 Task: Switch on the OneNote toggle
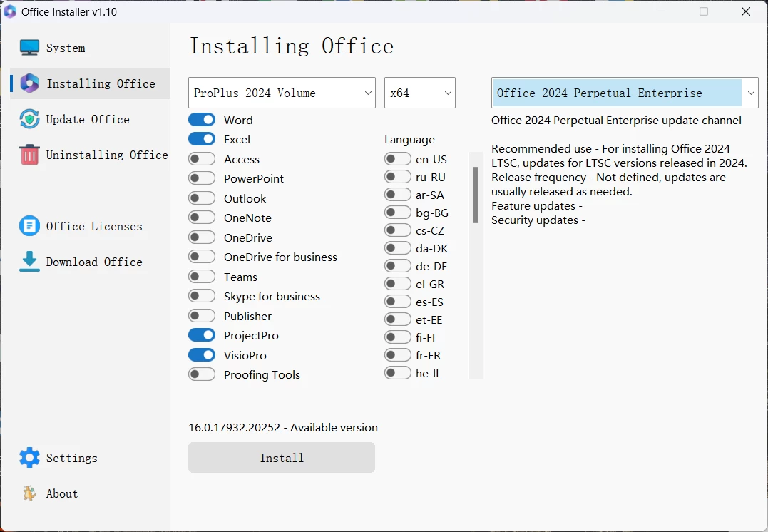202,218
